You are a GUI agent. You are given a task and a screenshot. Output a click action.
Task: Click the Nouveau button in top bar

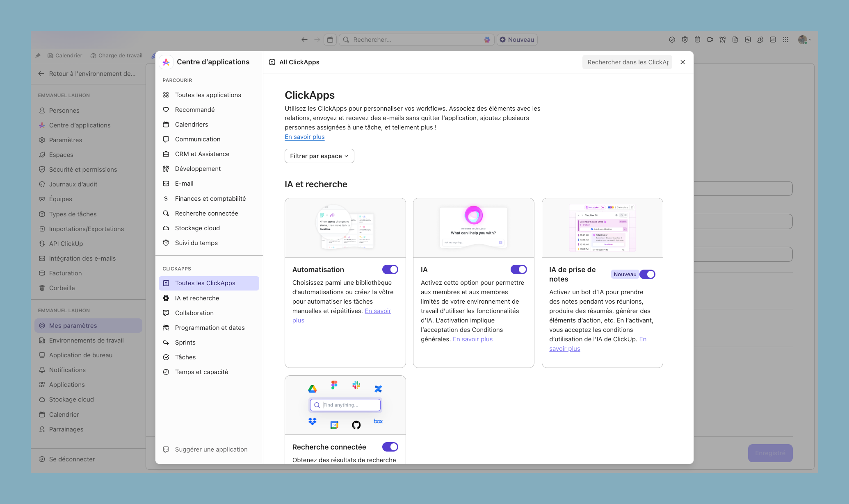(x=517, y=40)
